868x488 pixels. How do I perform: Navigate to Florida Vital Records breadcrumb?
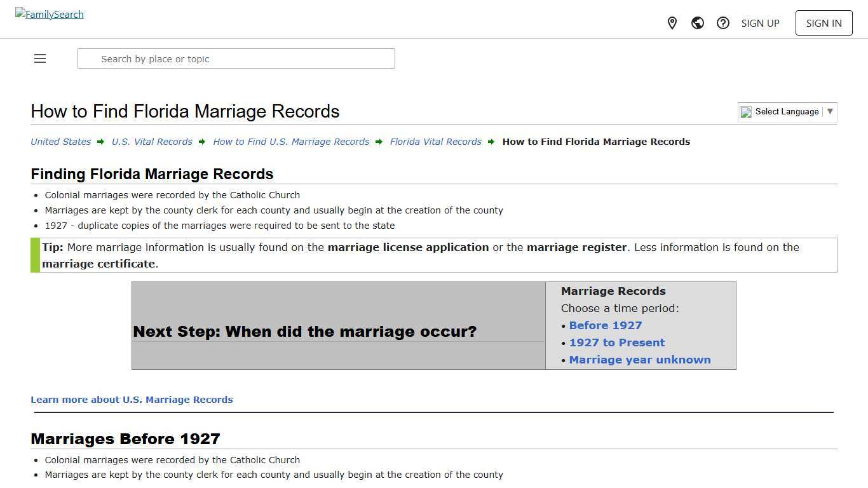[435, 142]
